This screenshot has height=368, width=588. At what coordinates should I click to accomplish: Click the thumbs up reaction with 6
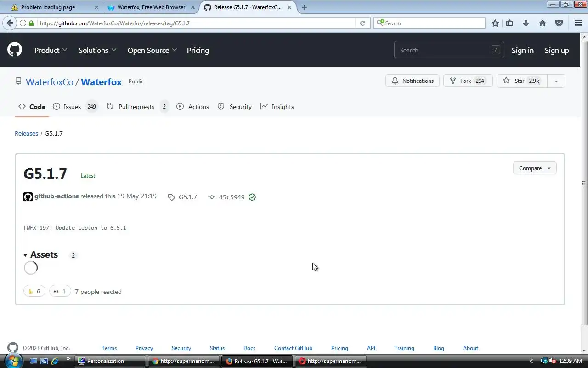coord(34,291)
